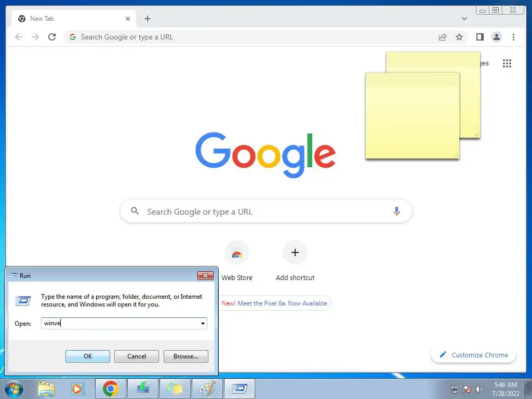Open Chrome three-dot menu
The image size is (532, 399).
coord(513,37)
